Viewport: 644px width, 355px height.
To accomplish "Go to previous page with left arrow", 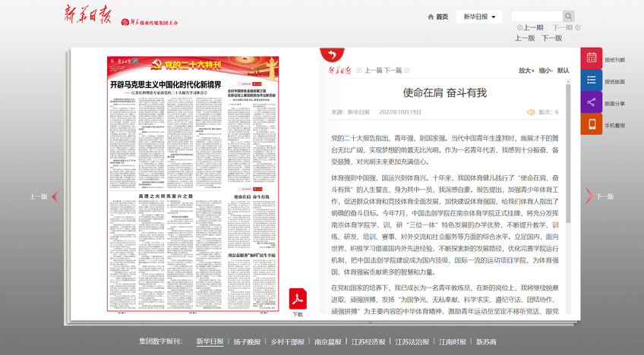I will (55, 196).
